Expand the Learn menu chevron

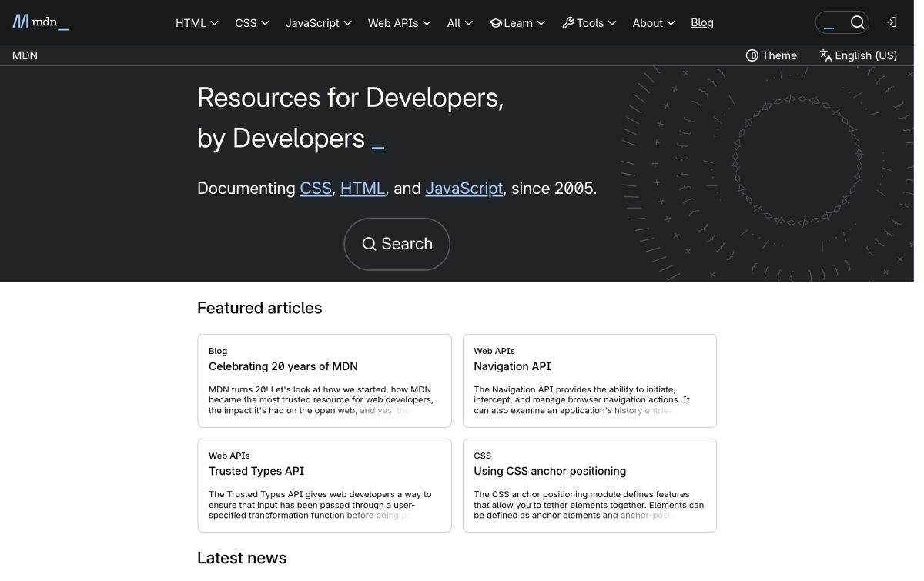(541, 23)
